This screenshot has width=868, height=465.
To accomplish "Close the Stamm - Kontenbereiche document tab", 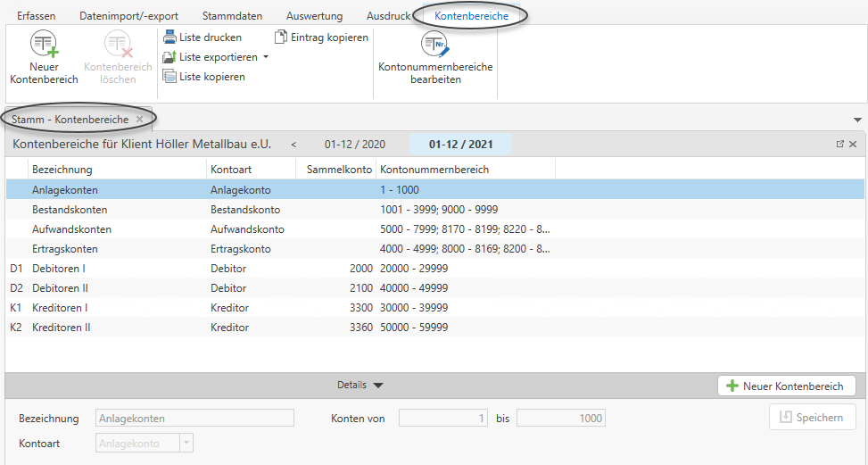I will click(139, 119).
